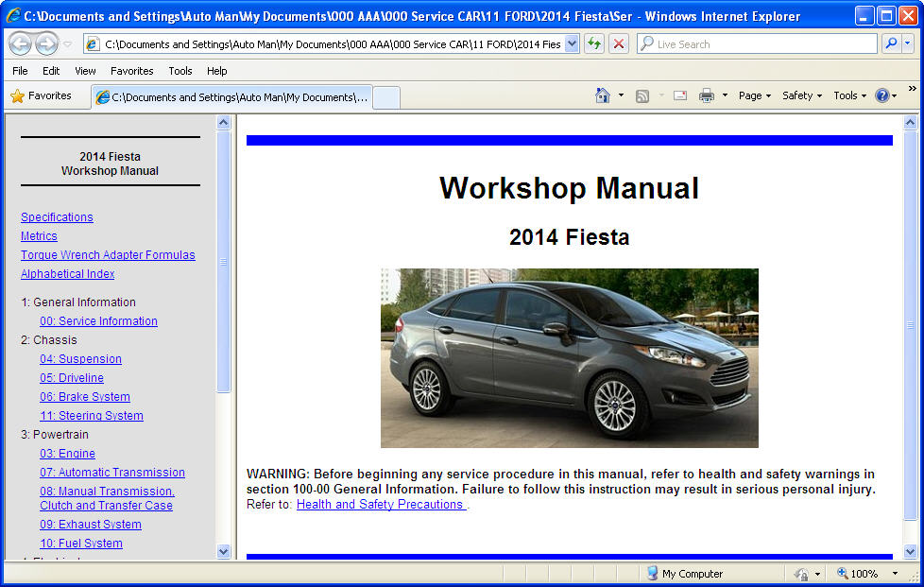The width and height of the screenshot is (924, 587).
Task: Click the Home icon in command bar
Action: pyautogui.click(x=603, y=95)
